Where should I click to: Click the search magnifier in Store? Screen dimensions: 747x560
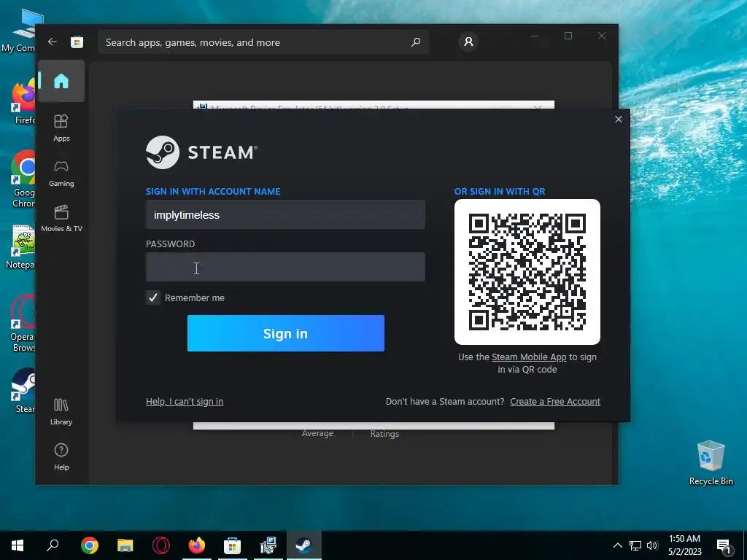[416, 42]
